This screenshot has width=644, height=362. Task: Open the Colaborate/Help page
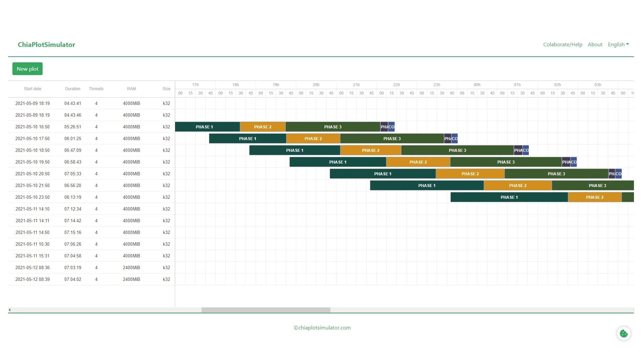[x=563, y=44]
